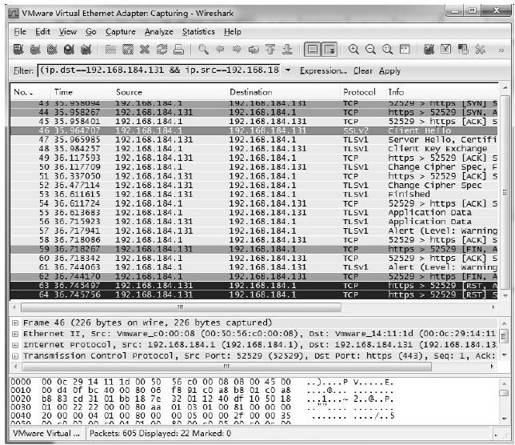Toggle auto scroll in live capture

(x=329, y=50)
